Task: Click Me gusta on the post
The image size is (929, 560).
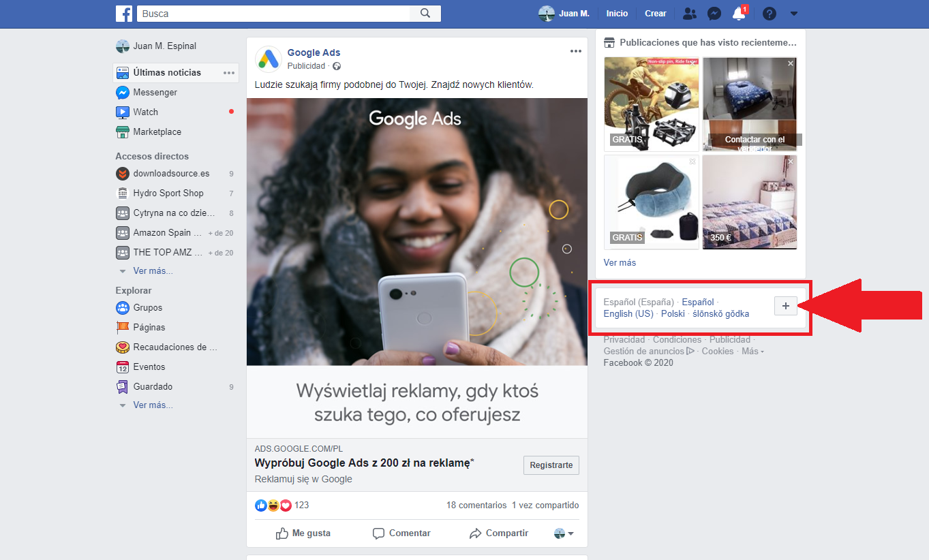Action: coord(303,533)
